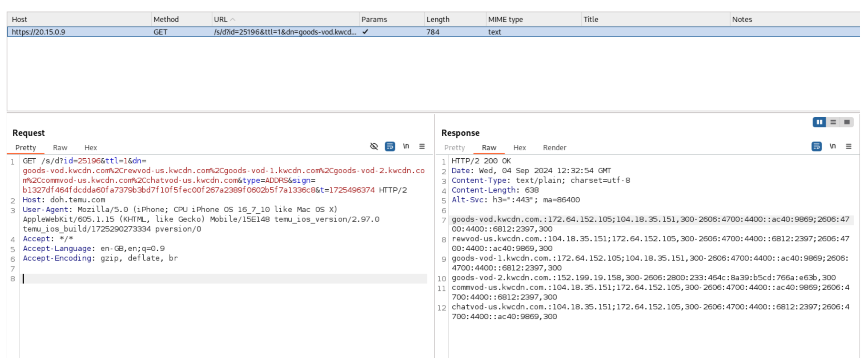The width and height of the screenshot is (868, 358).
Task: Open the Response Hex tab
Action: tap(519, 148)
